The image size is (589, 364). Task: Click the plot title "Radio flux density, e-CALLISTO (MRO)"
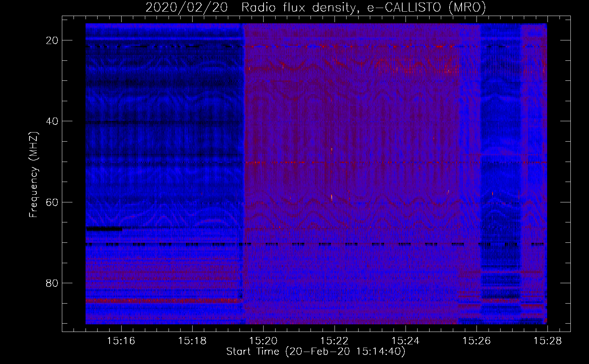click(363, 8)
